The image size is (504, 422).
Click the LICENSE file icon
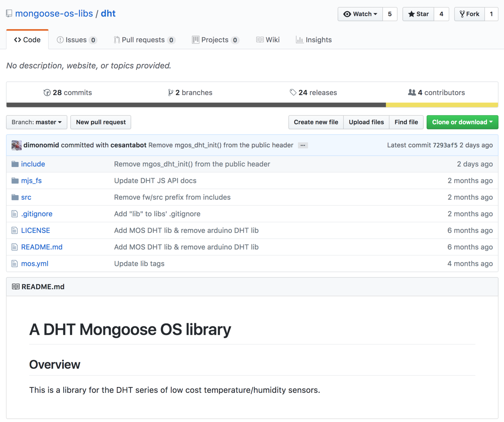click(x=15, y=230)
